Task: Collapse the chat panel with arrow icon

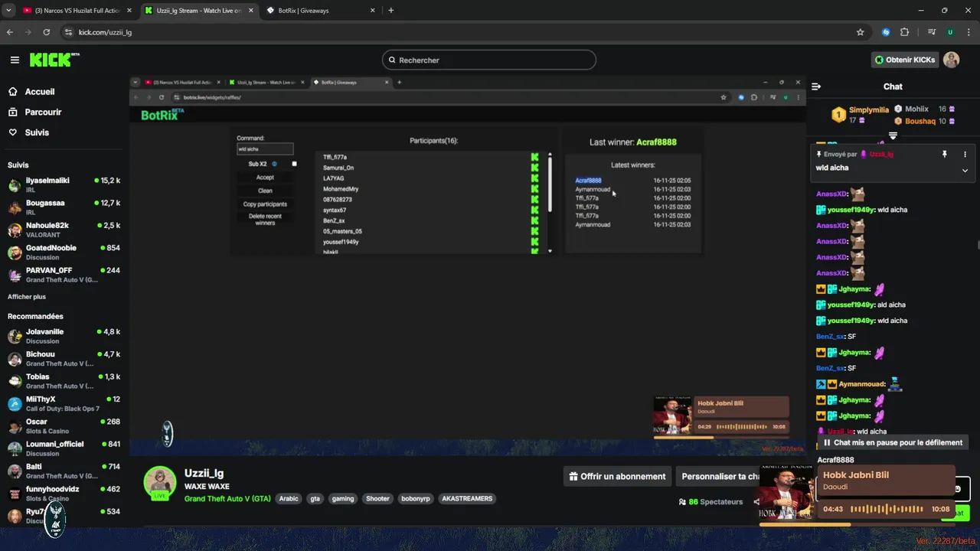Action: [816, 86]
